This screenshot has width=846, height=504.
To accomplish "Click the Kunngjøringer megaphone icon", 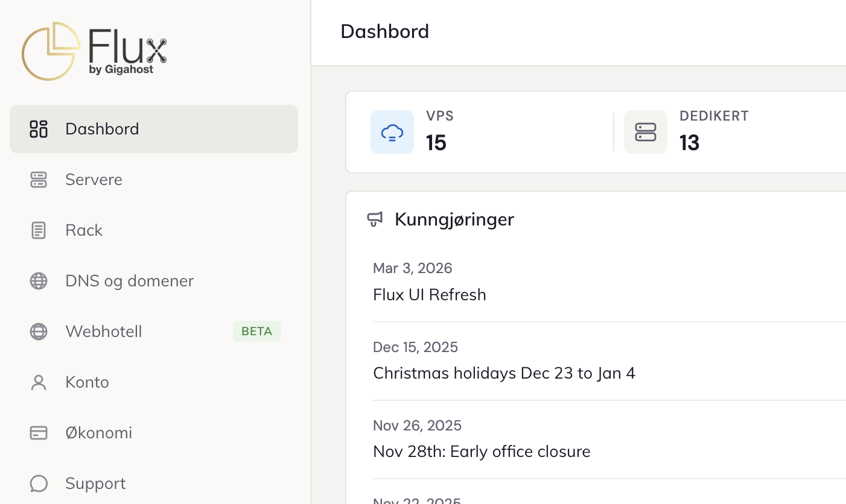I will point(375,219).
